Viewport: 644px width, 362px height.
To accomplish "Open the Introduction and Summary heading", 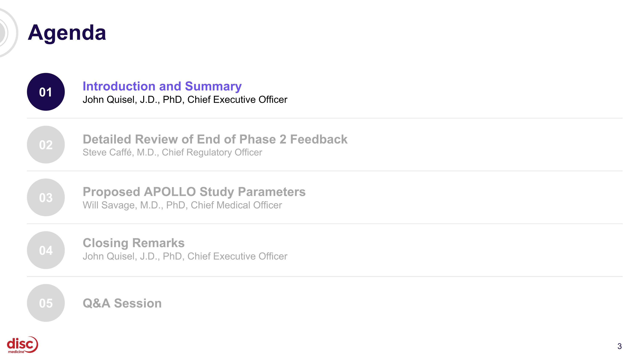I will click(x=162, y=86).
